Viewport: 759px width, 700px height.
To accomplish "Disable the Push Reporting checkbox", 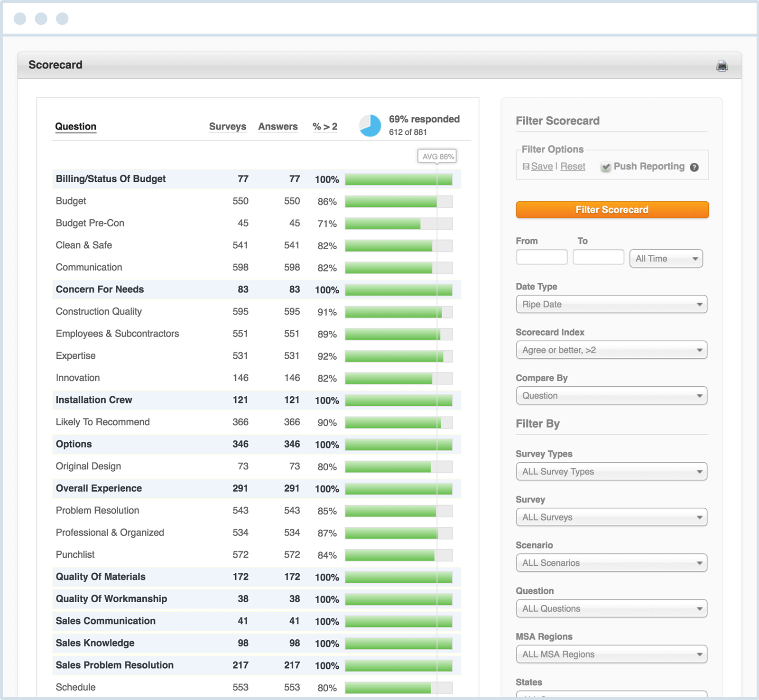I will click(x=606, y=167).
